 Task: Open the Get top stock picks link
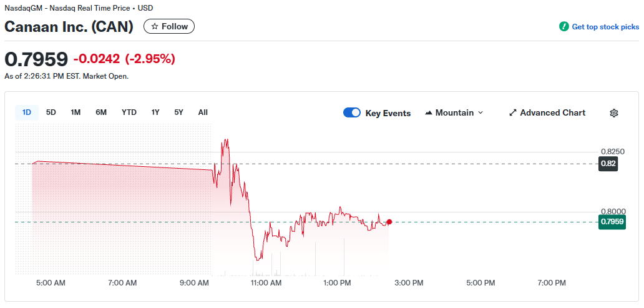pos(605,27)
